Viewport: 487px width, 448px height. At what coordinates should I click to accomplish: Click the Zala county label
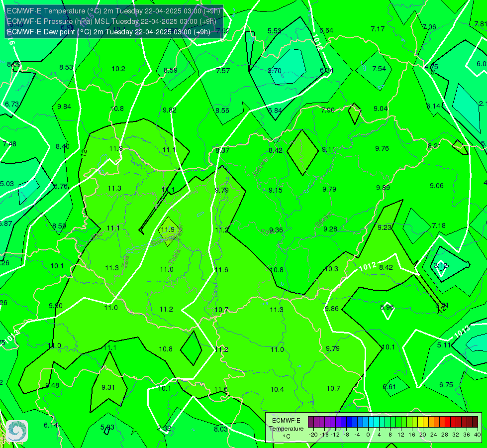point(125,262)
